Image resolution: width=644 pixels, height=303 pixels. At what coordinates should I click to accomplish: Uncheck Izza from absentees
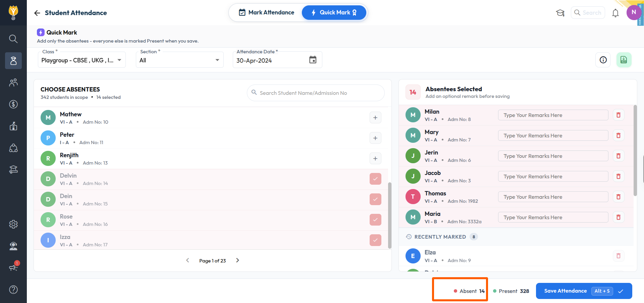[375, 240]
